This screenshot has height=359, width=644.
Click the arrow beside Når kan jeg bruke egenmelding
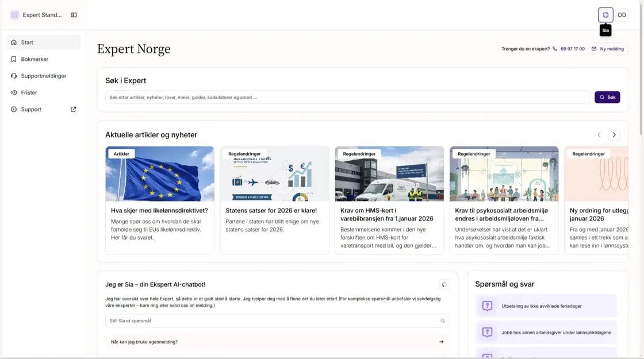coord(442,342)
